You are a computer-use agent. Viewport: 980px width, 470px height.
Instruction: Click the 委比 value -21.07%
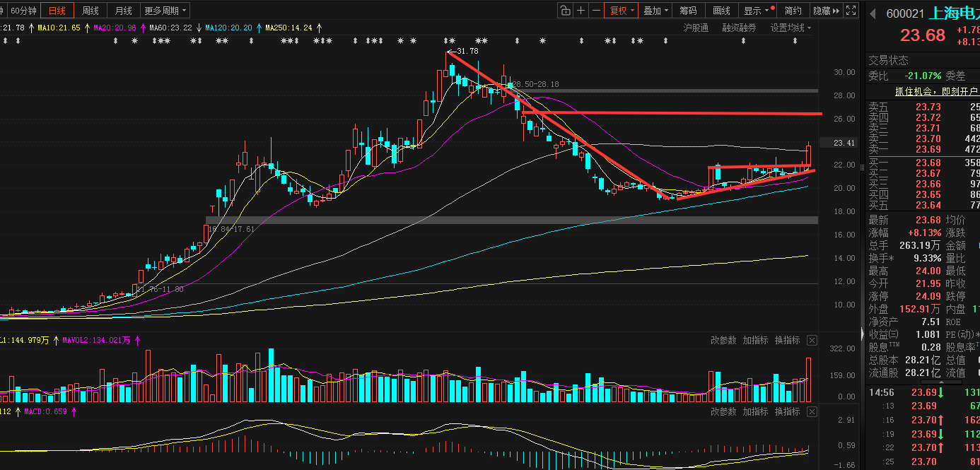(923, 76)
